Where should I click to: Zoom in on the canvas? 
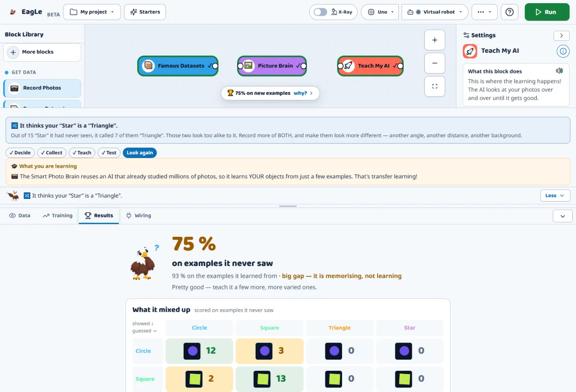(435, 40)
